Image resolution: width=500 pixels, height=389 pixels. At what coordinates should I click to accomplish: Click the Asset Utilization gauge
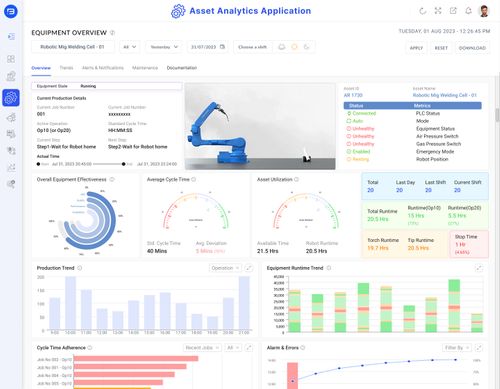click(306, 211)
